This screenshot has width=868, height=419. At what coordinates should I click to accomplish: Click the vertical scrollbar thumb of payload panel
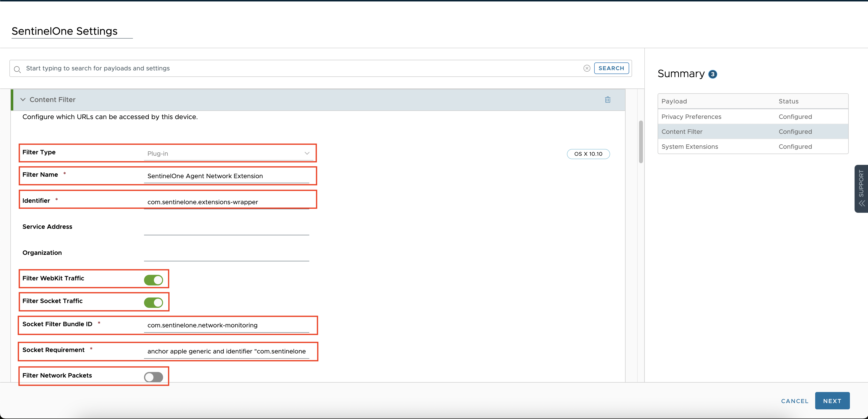coord(641,142)
